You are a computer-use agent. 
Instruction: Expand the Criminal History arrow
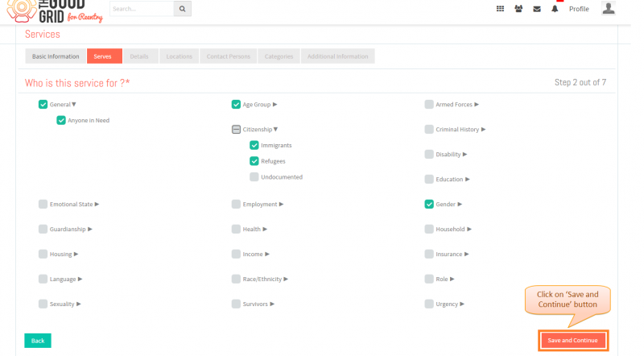pyautogui.click(x=484, y=130)
